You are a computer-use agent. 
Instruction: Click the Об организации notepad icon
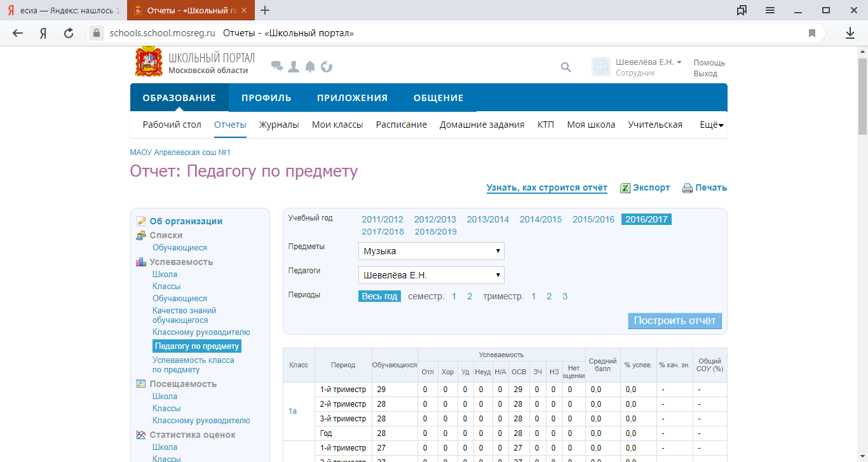coord(141,221)
